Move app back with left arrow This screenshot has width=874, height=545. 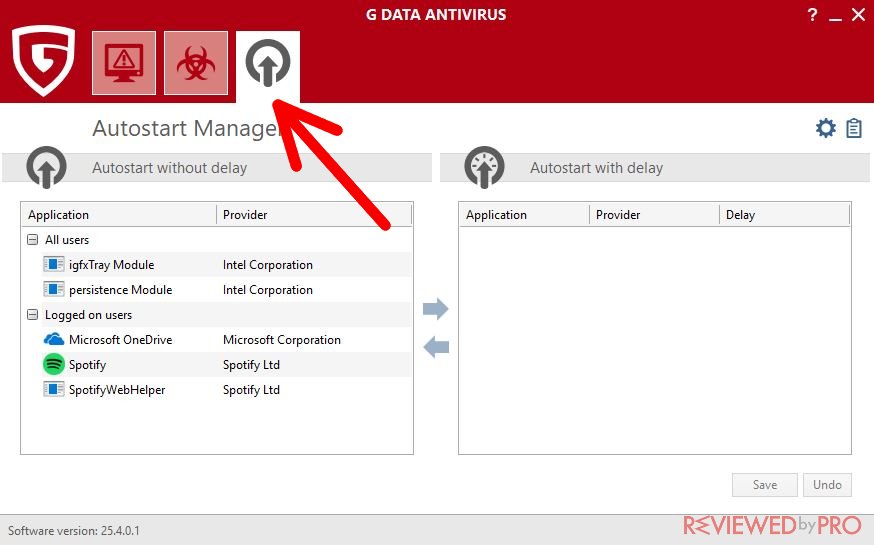coord(436,347)
